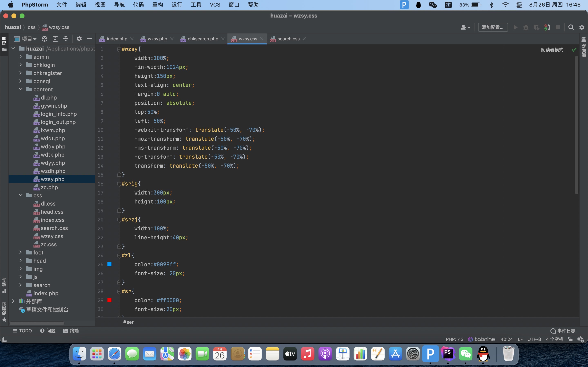Viewport: 588px width, 367px height.
Task: Toggle reader mode in the editor
Action: click(x=552, y=50)
